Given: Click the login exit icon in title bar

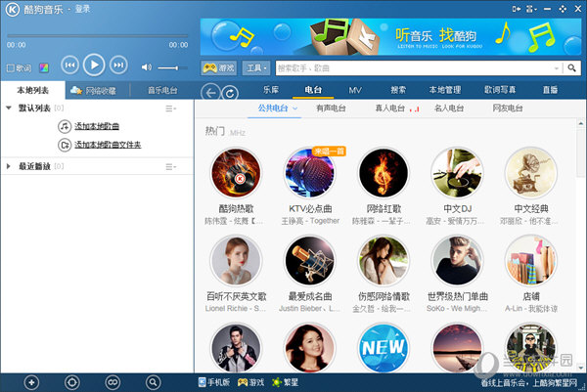Looking at the screenshot, I should click(517, 9).
